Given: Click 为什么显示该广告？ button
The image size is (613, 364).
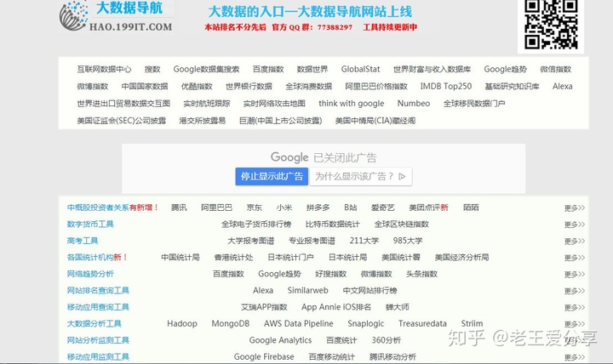Looking at the screenshot, I should (360, 177).
